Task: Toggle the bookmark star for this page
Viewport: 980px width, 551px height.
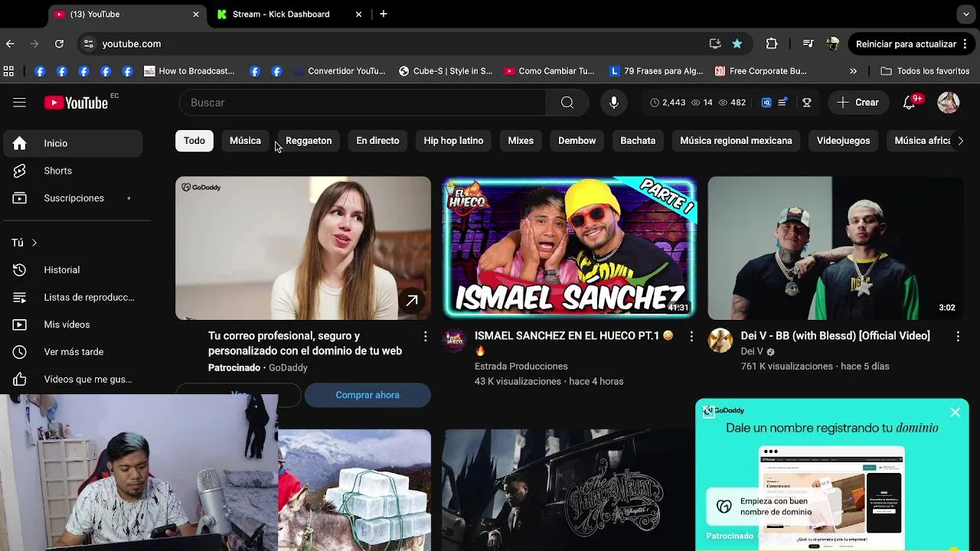Action: coord(737,44)
